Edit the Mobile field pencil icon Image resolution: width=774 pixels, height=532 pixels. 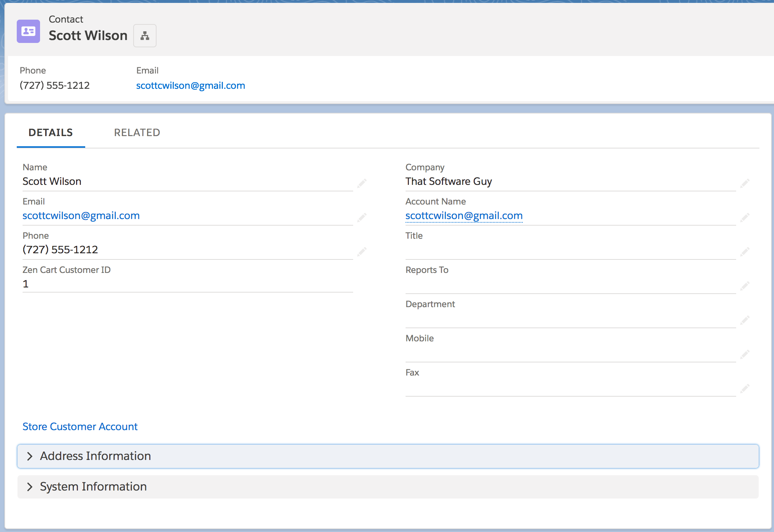tap(745, 354)
